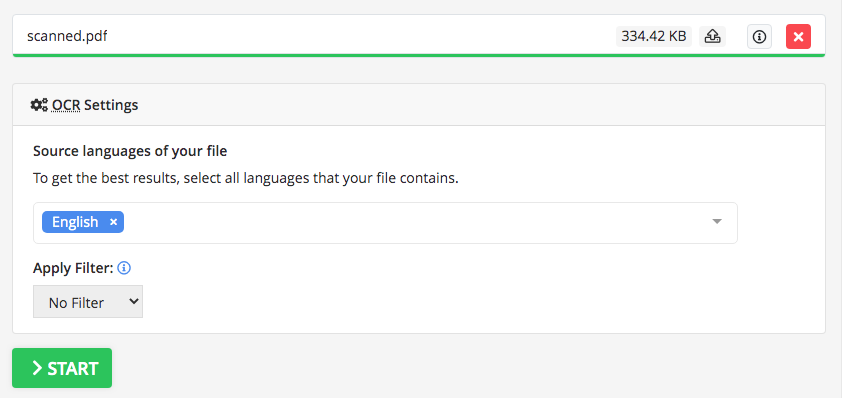This screenshot has width=842, height=398.
Task: Click the green upload progress bar
Action: coord(419,55)
